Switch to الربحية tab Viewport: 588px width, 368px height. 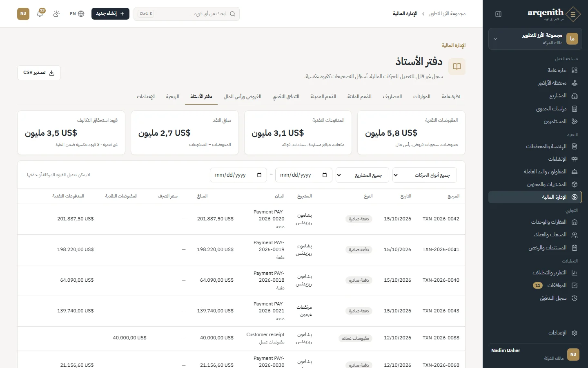173,96
